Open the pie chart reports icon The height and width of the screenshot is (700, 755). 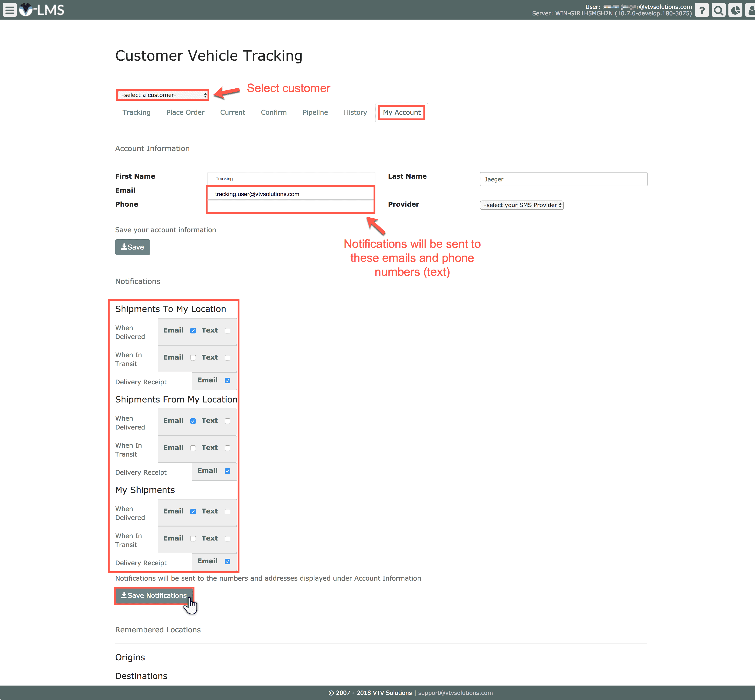735,10
